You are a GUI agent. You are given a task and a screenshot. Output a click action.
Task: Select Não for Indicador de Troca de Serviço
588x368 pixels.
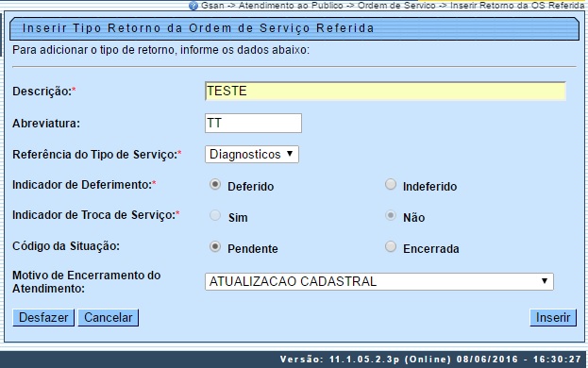[391, 215]
